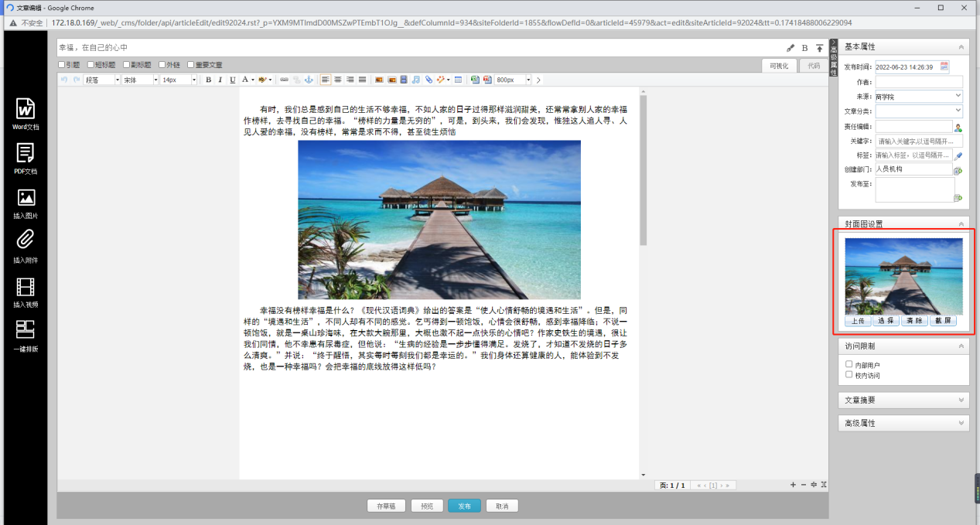Switch to the 可视化 editor tab

pyautogui.click(x=779, y=66)
